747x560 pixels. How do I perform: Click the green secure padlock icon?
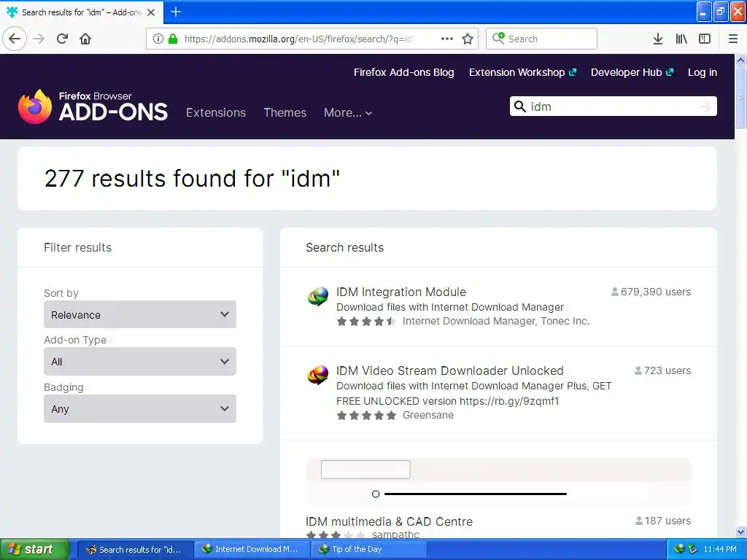click(x=173, y=39)
